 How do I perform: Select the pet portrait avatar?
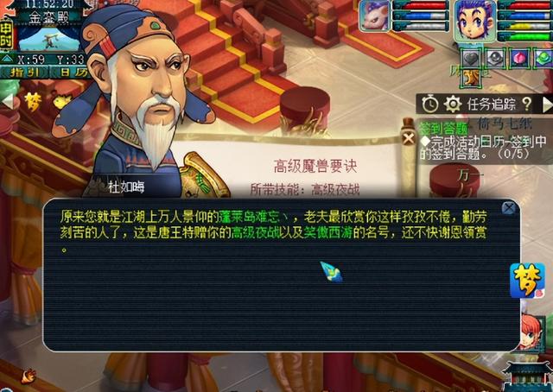coord(374,16)
